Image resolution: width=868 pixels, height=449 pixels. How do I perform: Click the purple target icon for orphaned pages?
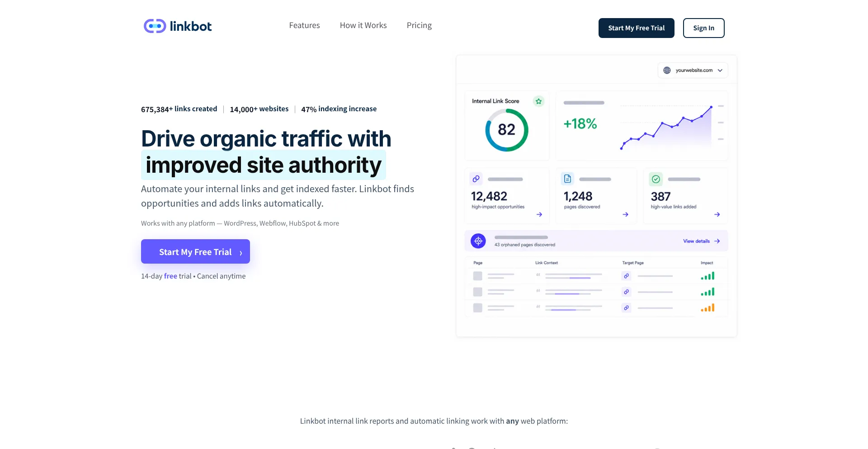(x=478, y=241)
